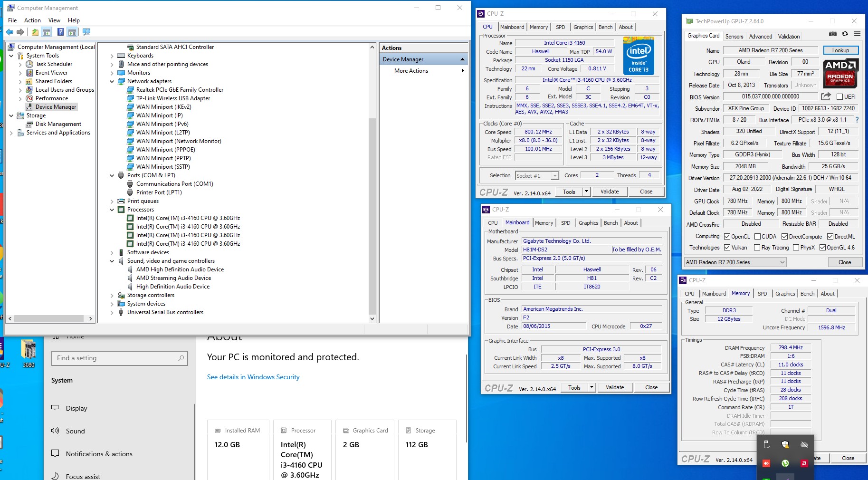Image resolution: width=868 pixels, height=480 pixels.
Task: Open the Action menu in Computer Management
Action: pos(32,20)
